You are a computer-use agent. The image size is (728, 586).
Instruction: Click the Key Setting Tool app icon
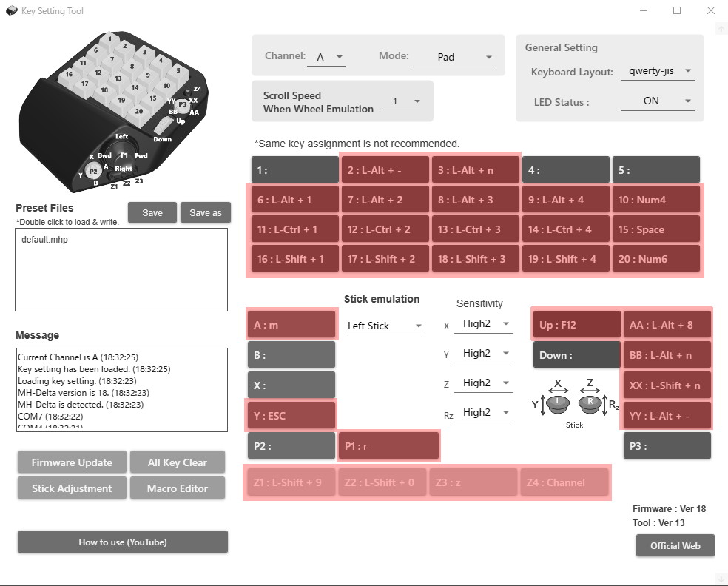tap(12, 10)
